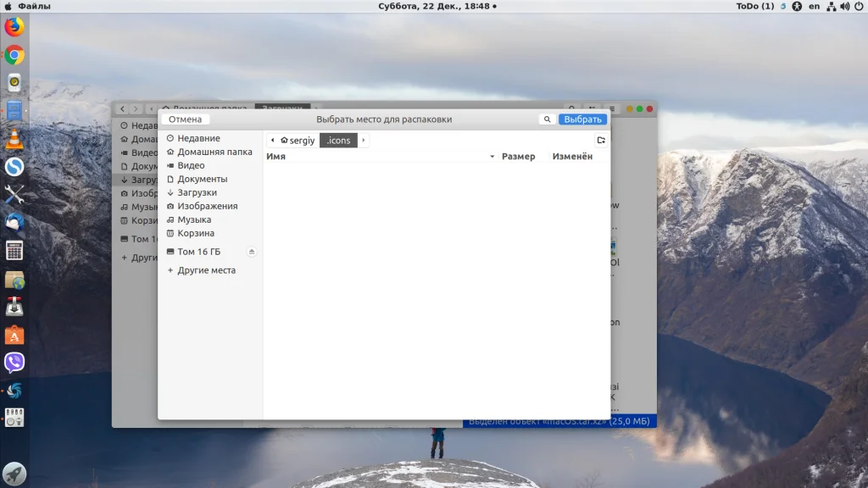This screenshot has width=868, height=488.
Task: Click the sort arrow beside Имя column
Action: pyautogui.click(x=492, y=157)
